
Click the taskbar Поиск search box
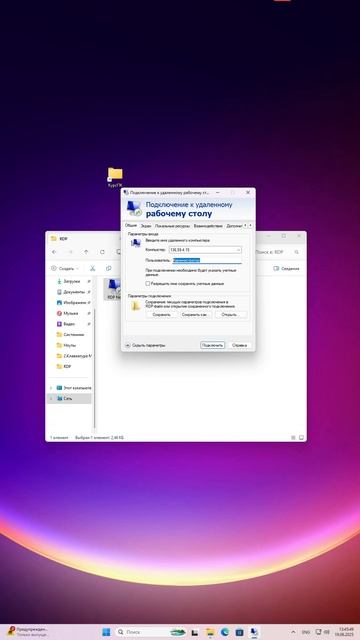coord(151,632)
